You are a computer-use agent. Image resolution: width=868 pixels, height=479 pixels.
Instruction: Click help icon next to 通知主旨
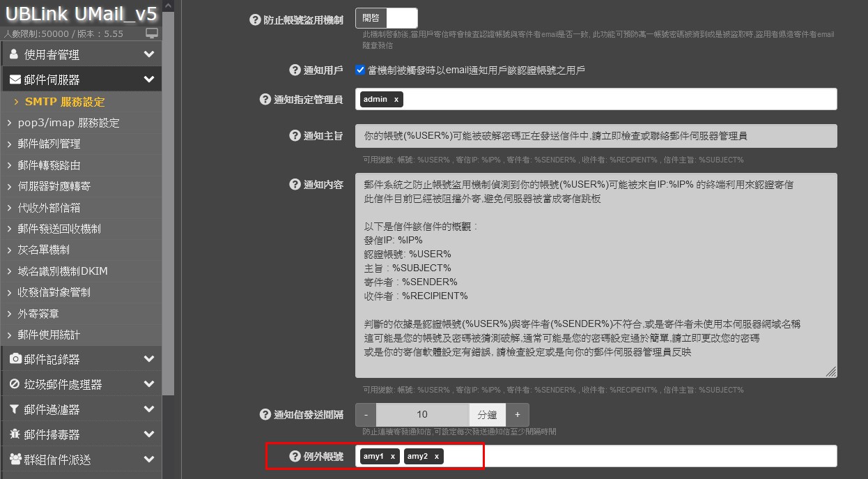[x=295, y=135]
